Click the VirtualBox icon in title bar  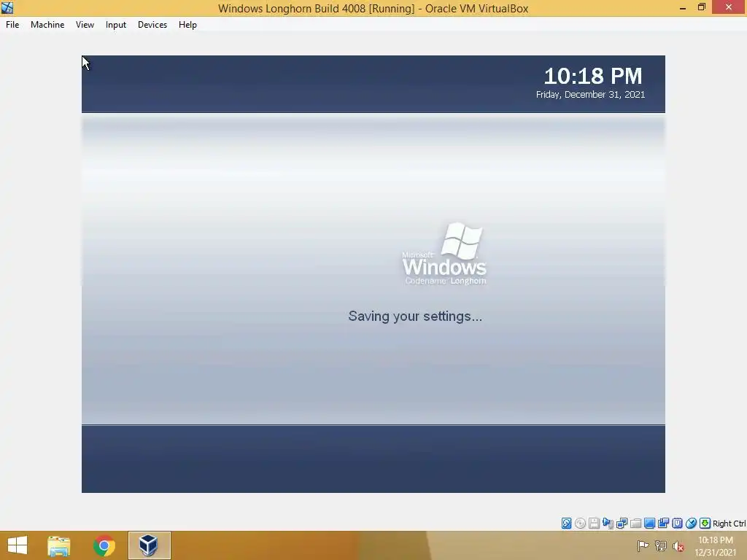[x=7, y=7]
